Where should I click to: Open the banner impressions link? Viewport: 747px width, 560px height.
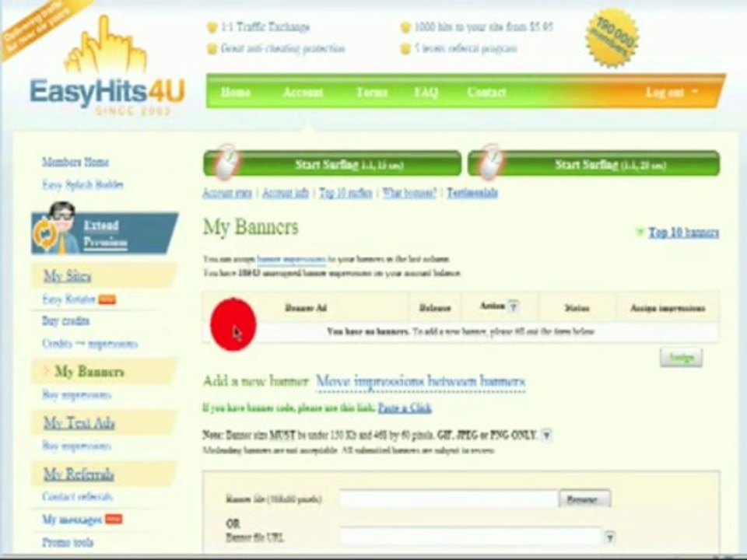pyautogui.click(x=291, y=259)
